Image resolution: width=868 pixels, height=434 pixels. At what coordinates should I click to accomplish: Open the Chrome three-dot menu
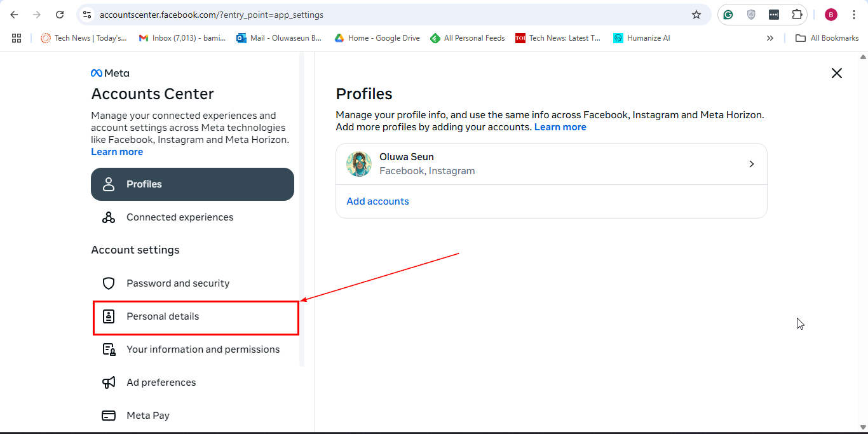[854, 15]
